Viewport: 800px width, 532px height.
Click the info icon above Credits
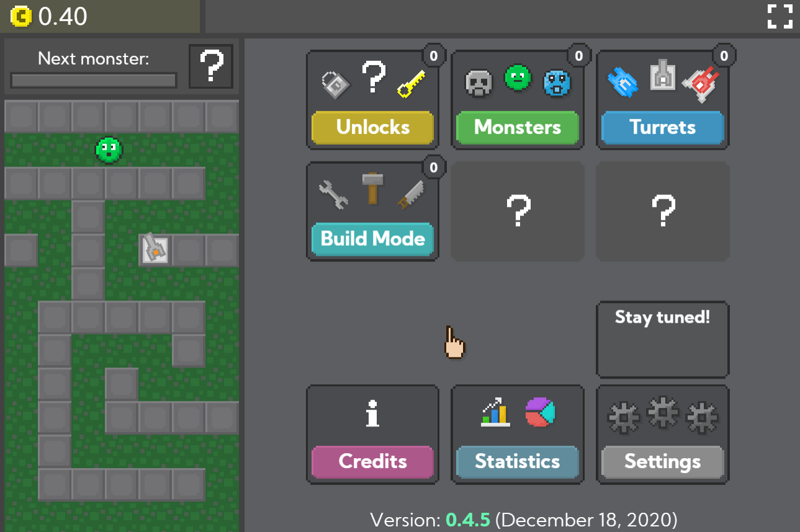click(x=372, y=413)
